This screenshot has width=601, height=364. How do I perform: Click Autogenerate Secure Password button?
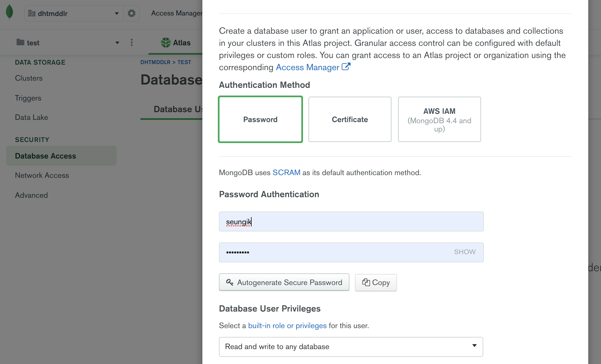pyautogui.click(x=284, y=282)
